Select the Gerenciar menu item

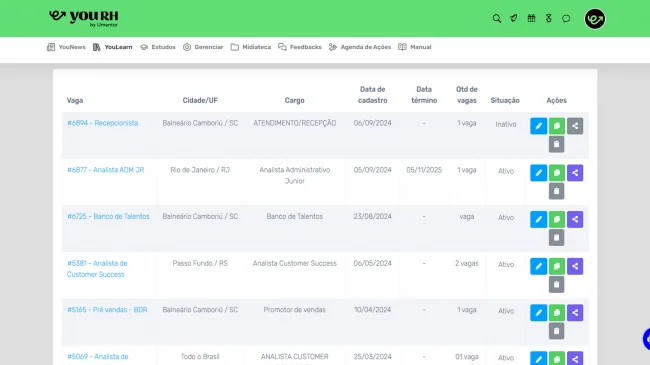(x=203, y=47)
